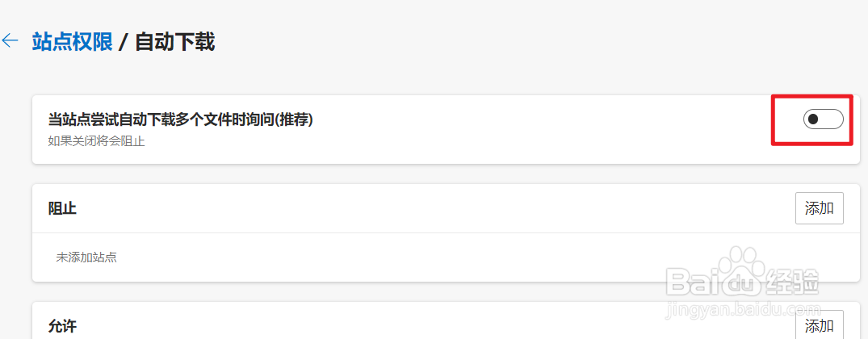The width and height of the screenshot is (868, 339).
Task: Click empty area of 阻止 site list
Action: point(404,258)
